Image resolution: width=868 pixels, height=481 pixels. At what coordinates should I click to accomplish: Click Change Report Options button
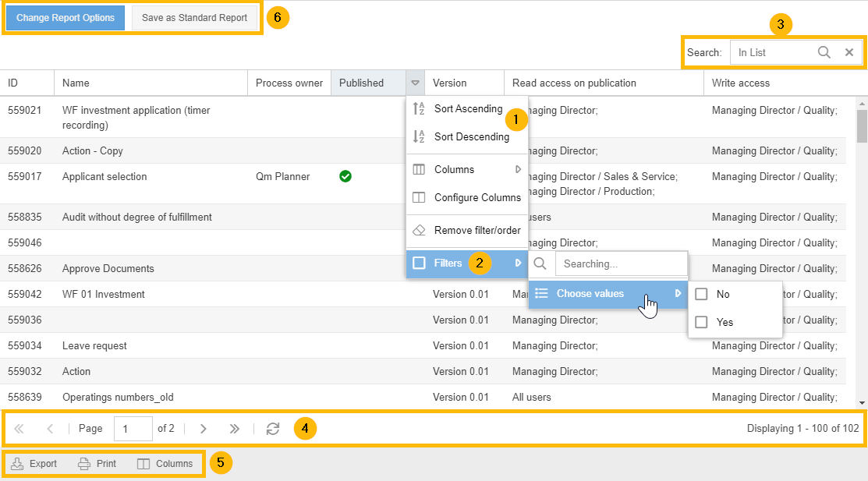(66, 18)
